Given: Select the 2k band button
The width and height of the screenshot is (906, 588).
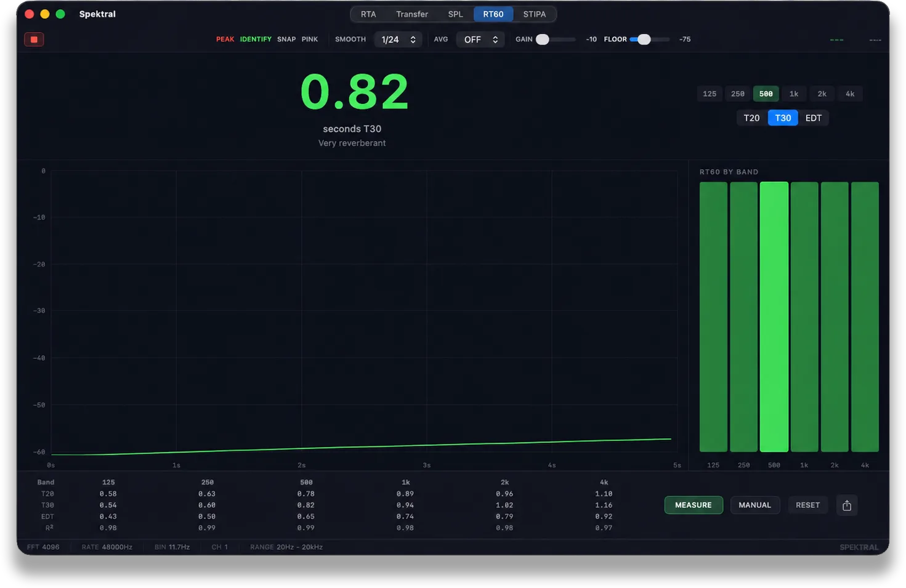Looking at the screenshot, I should [x=822, y=94].
